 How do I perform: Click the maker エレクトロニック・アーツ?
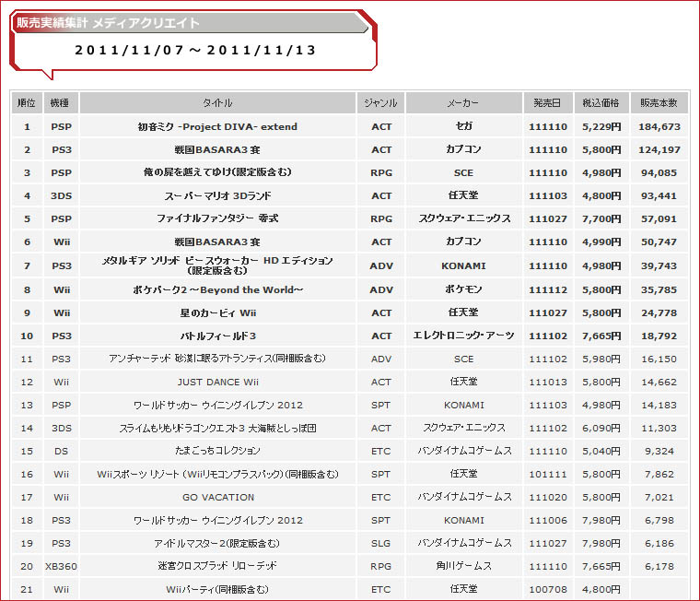464,336
